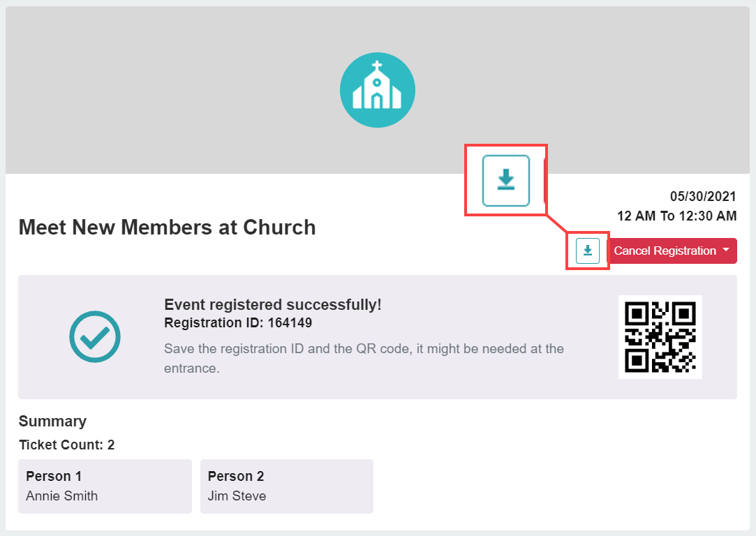Click the Meet New Members at Church title
This screenshot has height=536, width=756.
click(x=168, y=228)
